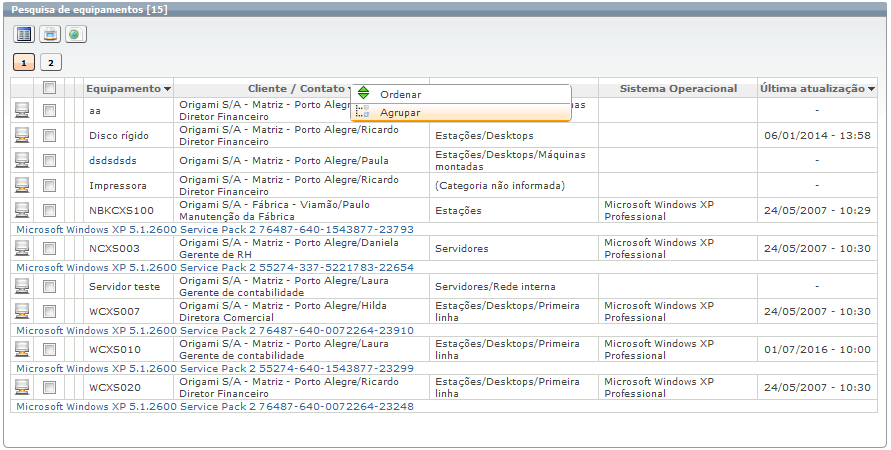
Task: Open the Última atualização column dropdown
Action: 872,89
